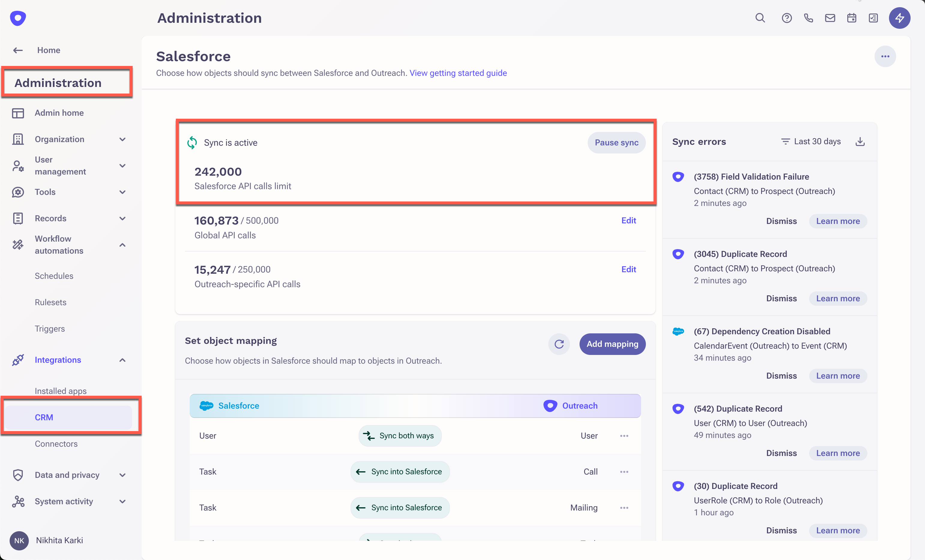Click the refresh mapping circular icon
925x560 pixels.
point(559,344)
